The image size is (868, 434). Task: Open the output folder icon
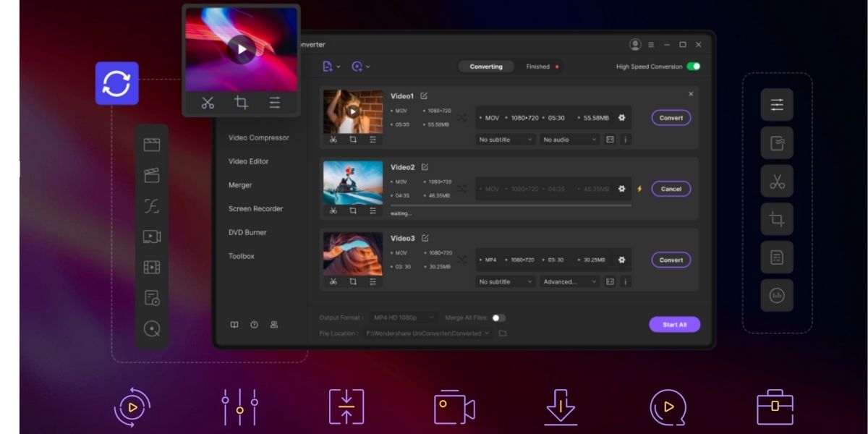(503, 333)
